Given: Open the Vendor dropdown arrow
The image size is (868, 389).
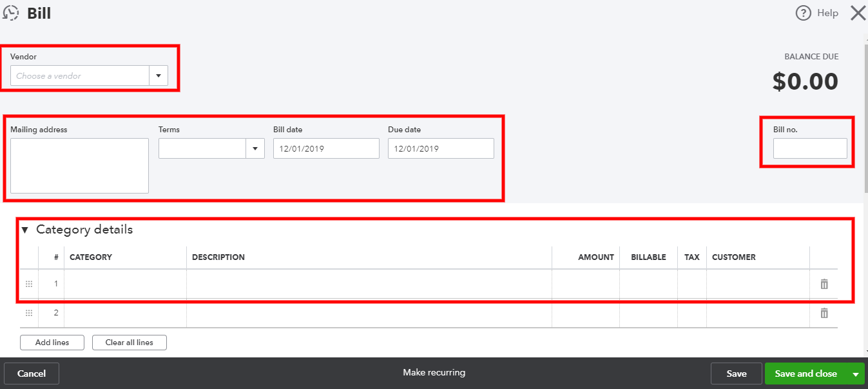Looking at the screenshot, I should pos(158,75).
